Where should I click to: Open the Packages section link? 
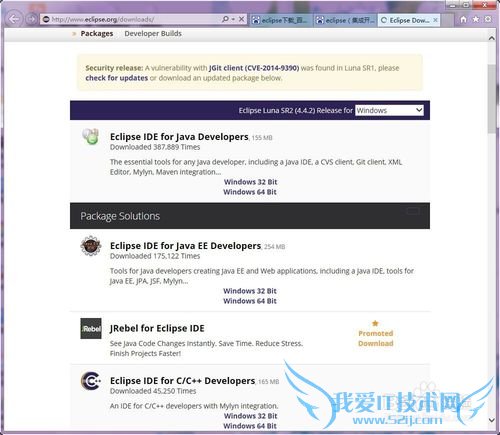[97, 33]
